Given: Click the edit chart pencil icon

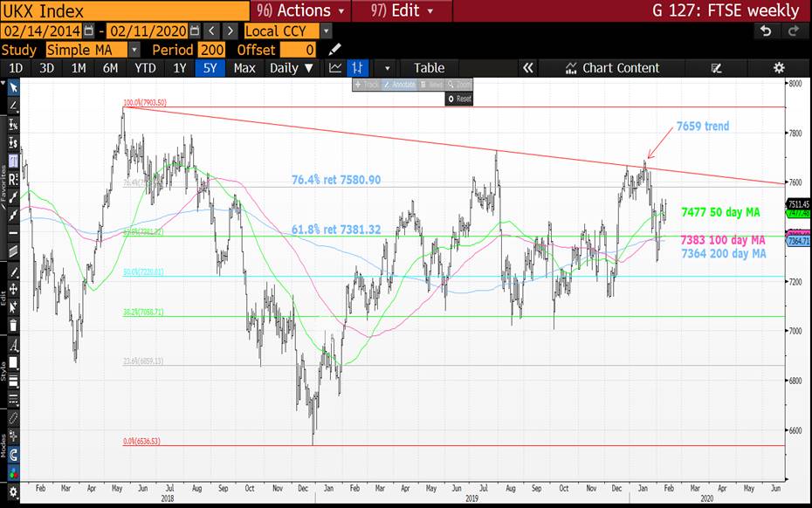Looking at the screenshot, I should (x=716, y=68).
